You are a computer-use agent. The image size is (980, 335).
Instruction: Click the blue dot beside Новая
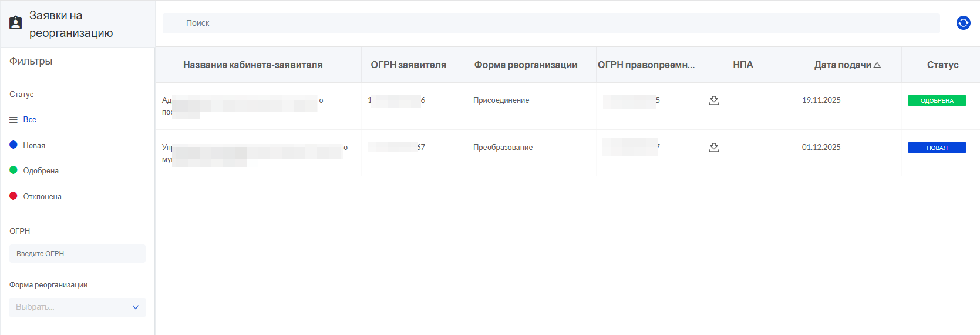point(14,145)
